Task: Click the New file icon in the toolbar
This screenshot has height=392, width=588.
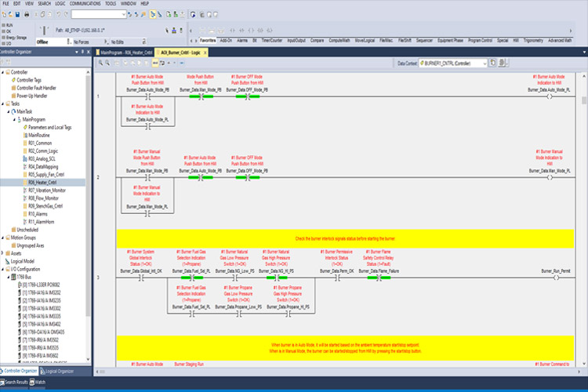Action: point(5,14)
